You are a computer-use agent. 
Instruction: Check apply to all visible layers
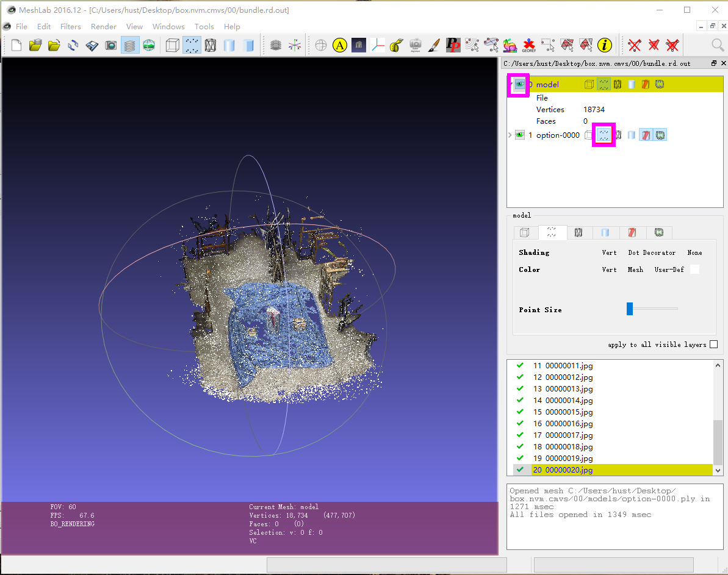(x=713, y=344)
